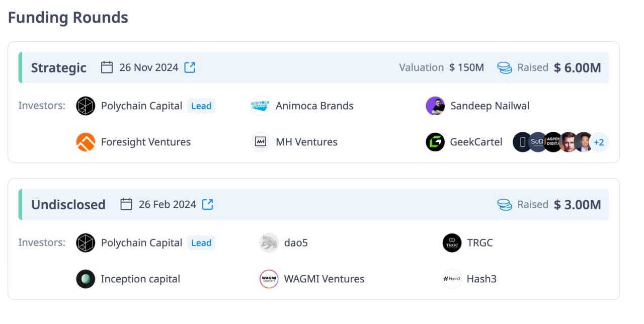Click the $ 3.00M raised amount
The height and width of the screenshot is (324, 644).
577,205
